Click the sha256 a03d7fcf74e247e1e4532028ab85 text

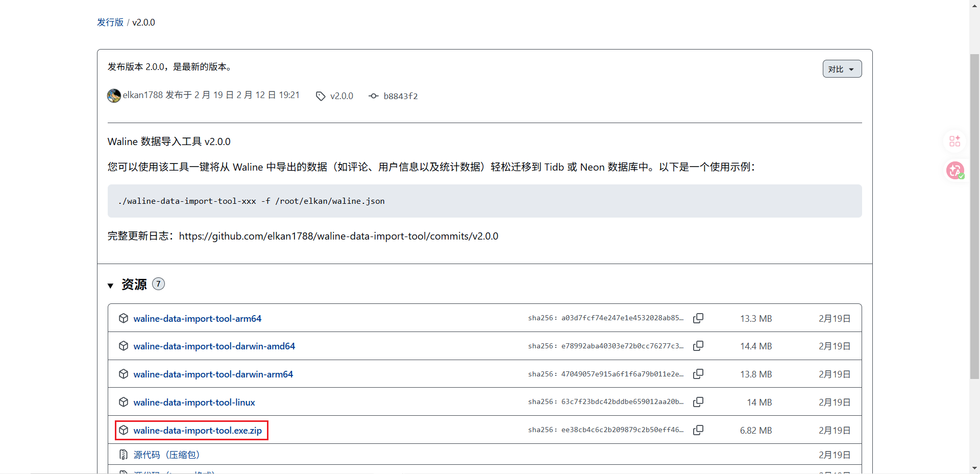[x=606, y=318]
